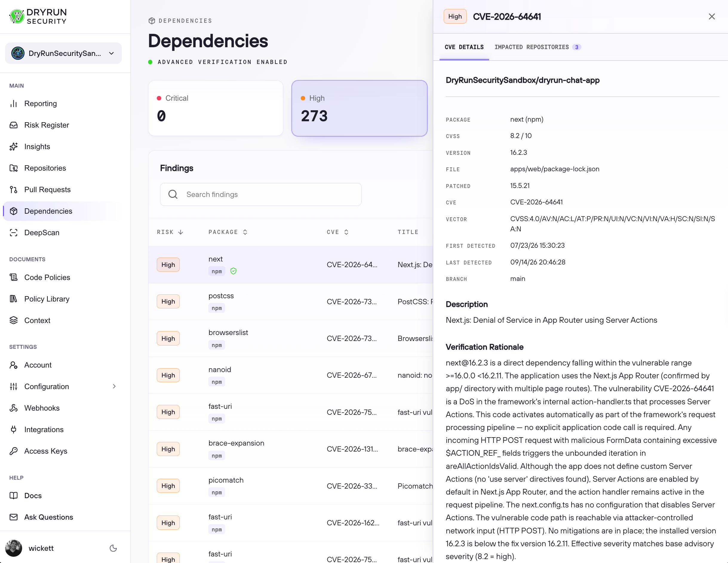Open the postcss finding row
Viewport: 728px width, 563px height.
[x=291, y=302]
